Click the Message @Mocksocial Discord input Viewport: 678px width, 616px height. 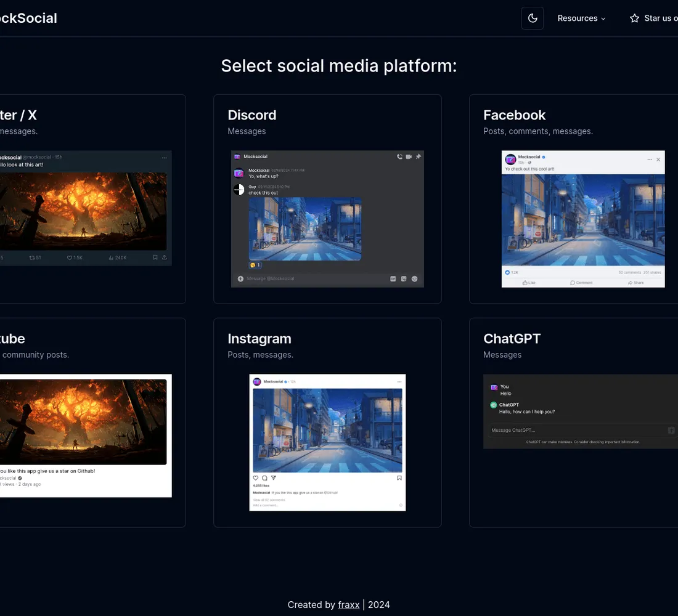327,279
